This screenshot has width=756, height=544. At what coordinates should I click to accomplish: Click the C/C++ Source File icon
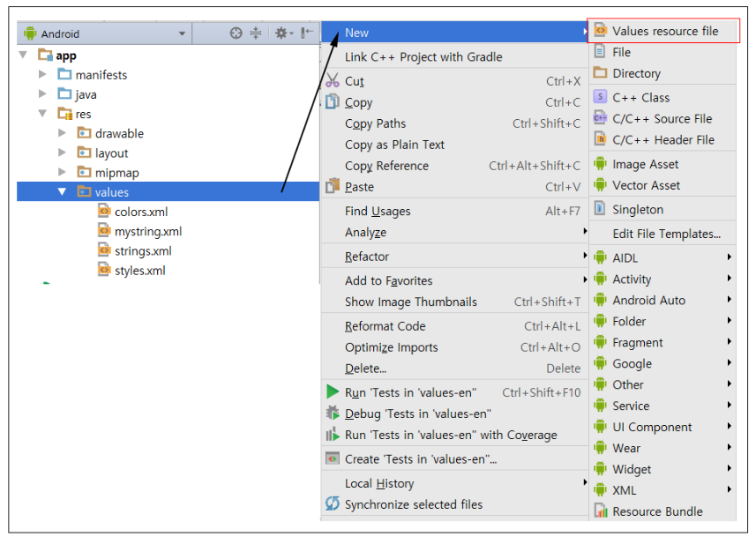(x=600, y=117)
